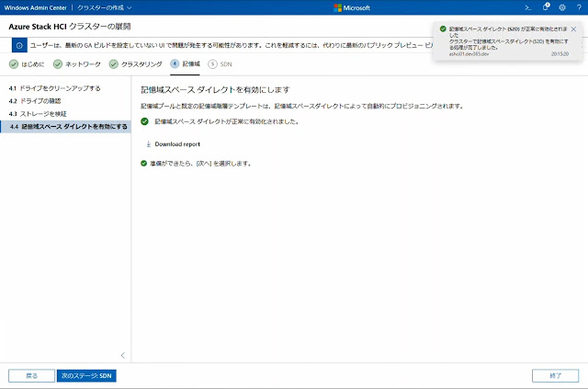Screen dimensions: 588x389
Task: Click the ashci01.dev365.dev text in toast
Action: [x=469, y=54]
